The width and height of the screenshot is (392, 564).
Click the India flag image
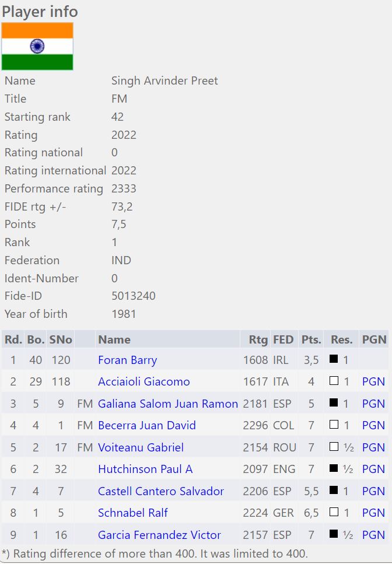click(37, 47)
